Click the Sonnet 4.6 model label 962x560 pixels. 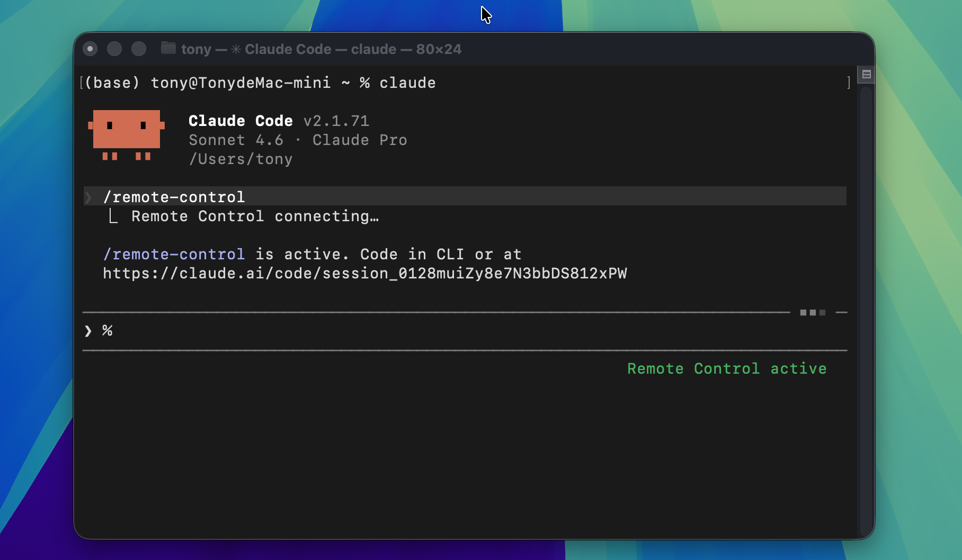pos(236,140)
